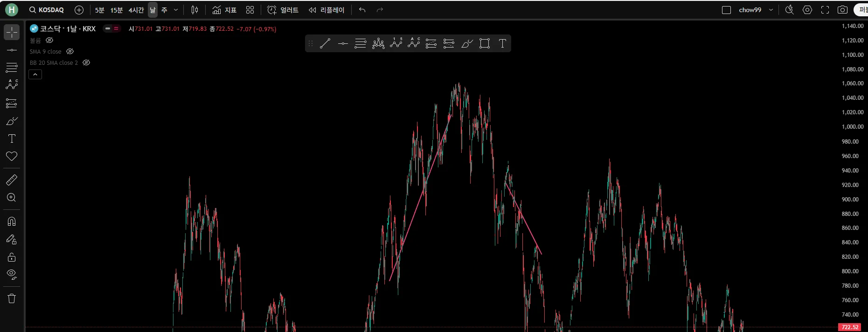The image size is (868, 332).
Task: Open the heart icons tool in left sidebar
Action: point(12,156)
